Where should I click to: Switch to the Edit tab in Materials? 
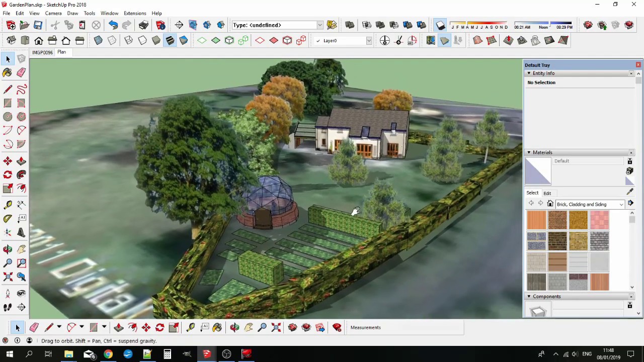[x=547, y=193]
